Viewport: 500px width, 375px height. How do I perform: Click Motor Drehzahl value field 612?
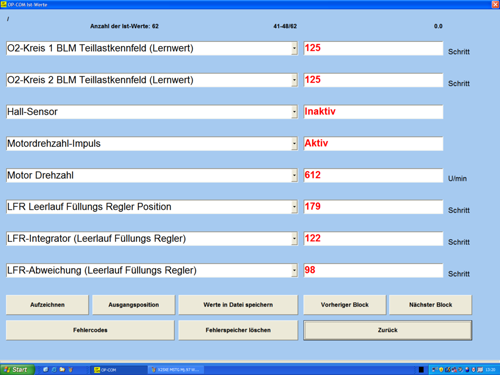[373, 175]
